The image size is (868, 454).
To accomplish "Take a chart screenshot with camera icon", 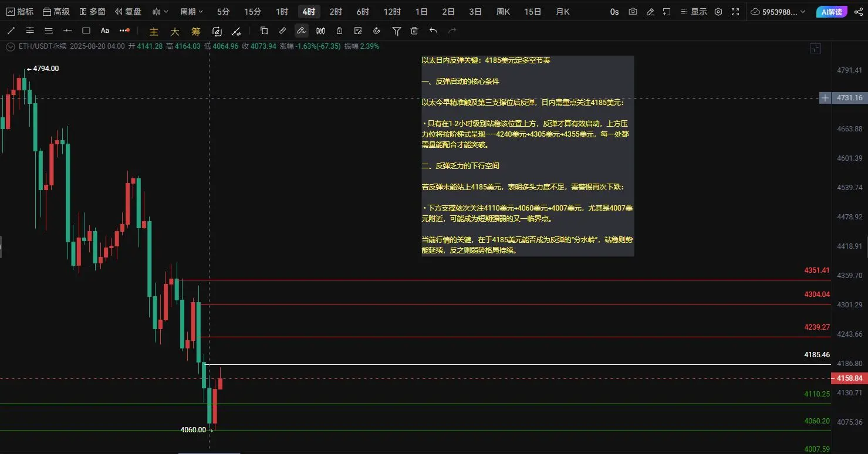I will point(633,11).
